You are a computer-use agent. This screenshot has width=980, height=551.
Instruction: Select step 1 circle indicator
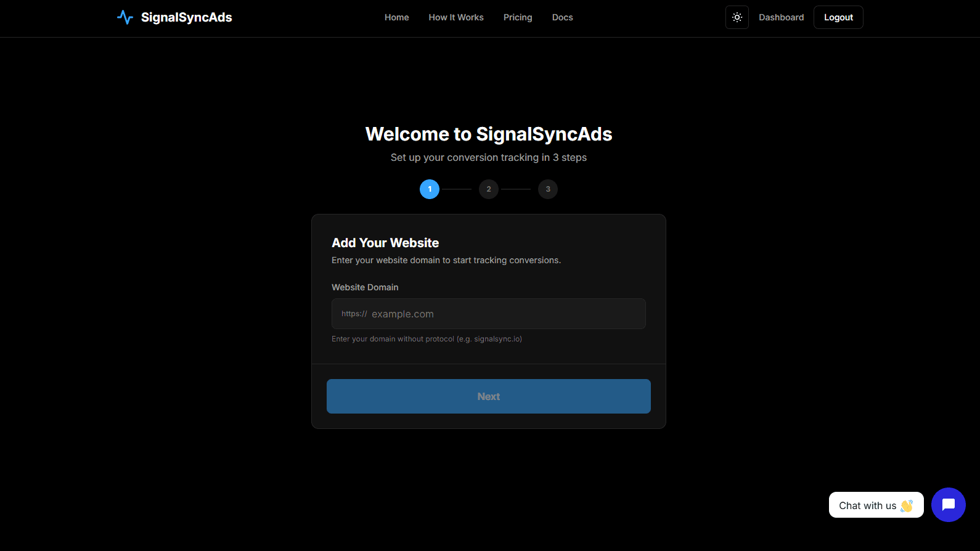click(x=430, y=189)
